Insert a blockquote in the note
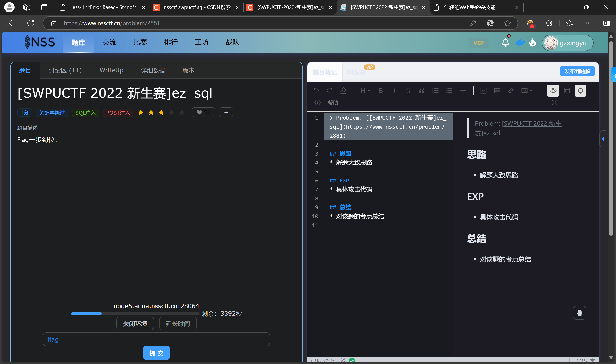This screenshot has width=616, height=364. click(422, 91)
